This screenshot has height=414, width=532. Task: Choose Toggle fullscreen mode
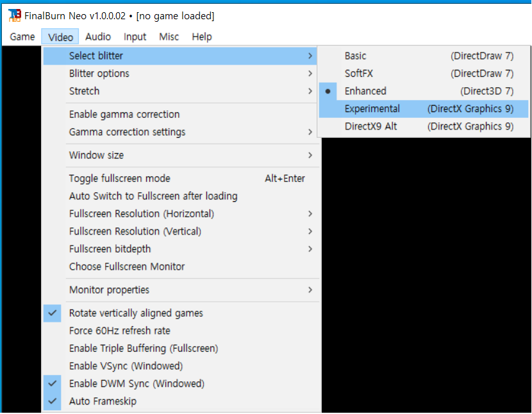point(180,179)
